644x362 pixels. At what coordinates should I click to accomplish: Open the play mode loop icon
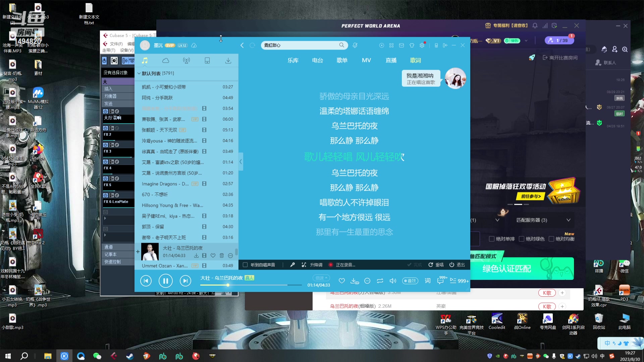[380, 281]
